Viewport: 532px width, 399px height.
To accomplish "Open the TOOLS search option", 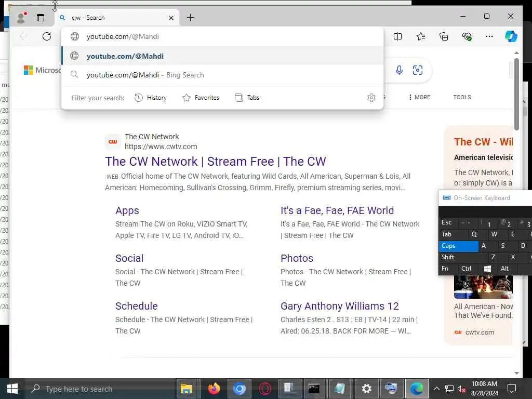I will (x=462, y=97).
